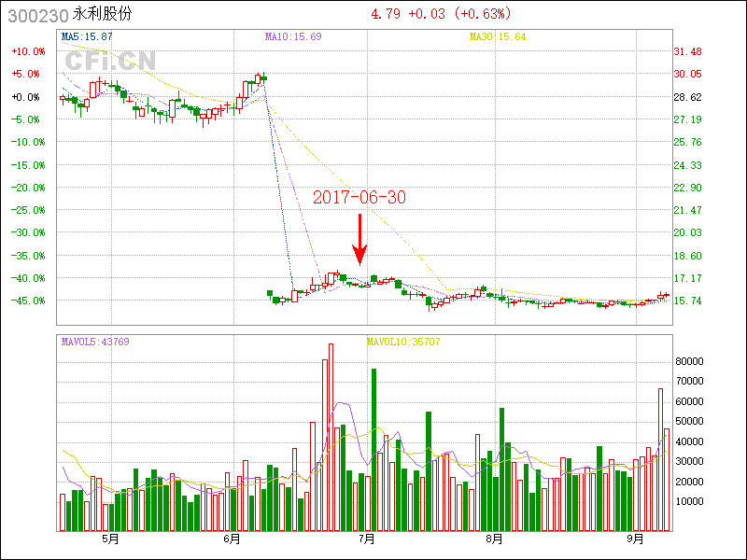The height and width of the screenshot is (560, 747).
Task: Click the CFi.CN watermark logo
Action: [109, 61]
